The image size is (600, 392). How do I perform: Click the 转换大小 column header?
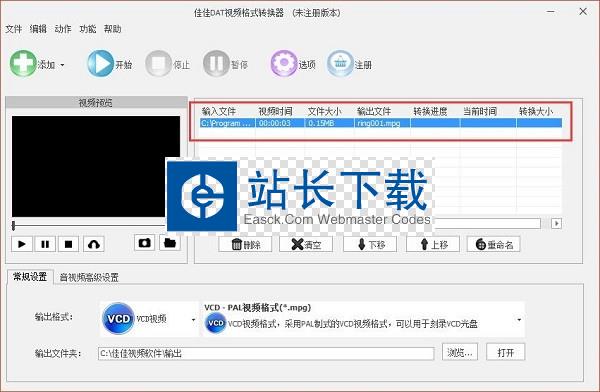(536, 111)
